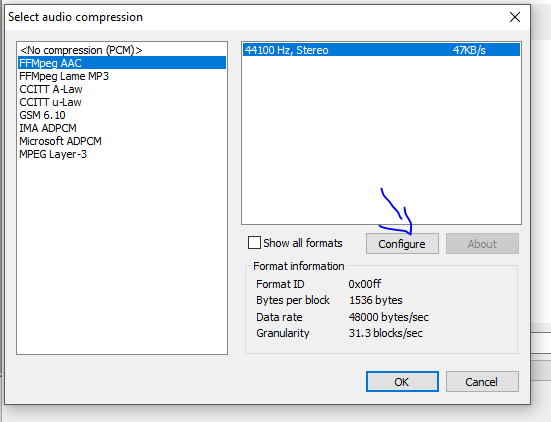This screenshot has height=422, width=551.
Task: Confirm with the OK button
Action: tap(402, 382)
